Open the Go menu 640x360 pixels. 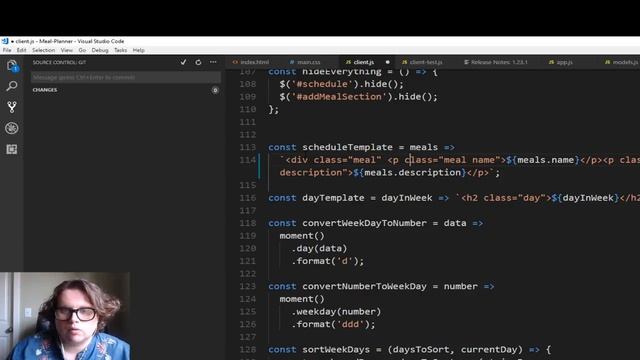point(82,50)
